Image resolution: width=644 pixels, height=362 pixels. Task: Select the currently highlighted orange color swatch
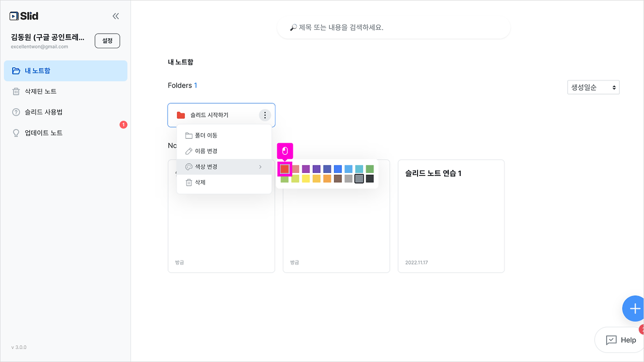[x=285, y=169]
